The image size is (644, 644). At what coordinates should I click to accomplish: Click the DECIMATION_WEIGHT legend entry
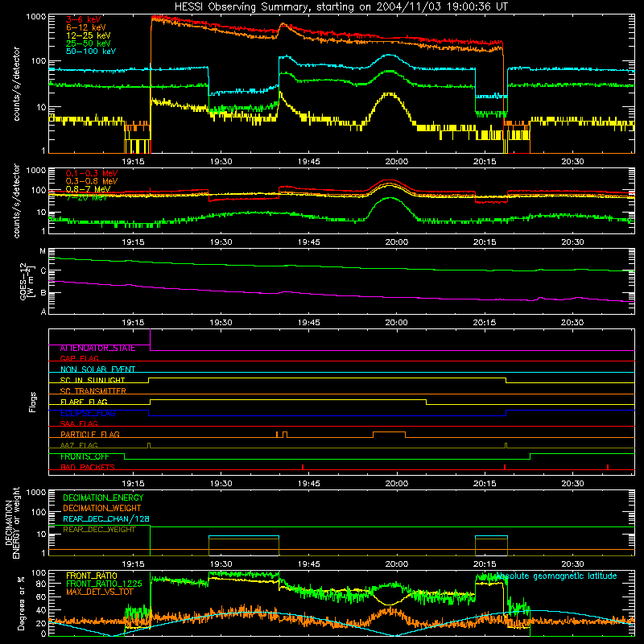click(x=102, y=508)
